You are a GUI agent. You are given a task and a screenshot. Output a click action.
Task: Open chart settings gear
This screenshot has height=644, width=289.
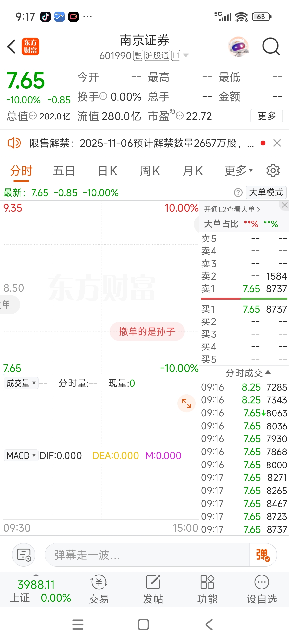click(273, 171)
